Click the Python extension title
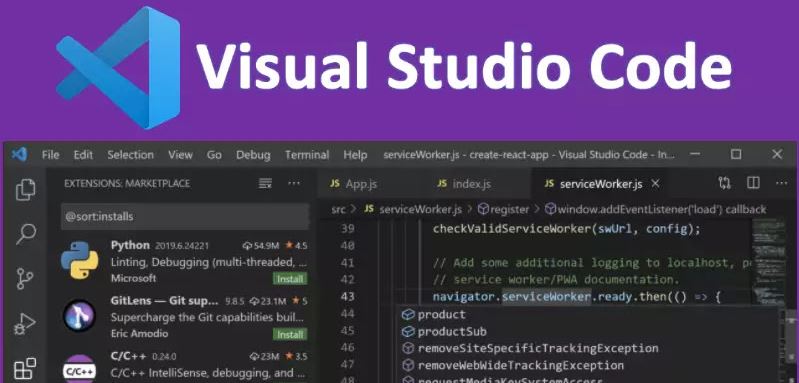This screenshot has height=383, width=799. (130, 245)
